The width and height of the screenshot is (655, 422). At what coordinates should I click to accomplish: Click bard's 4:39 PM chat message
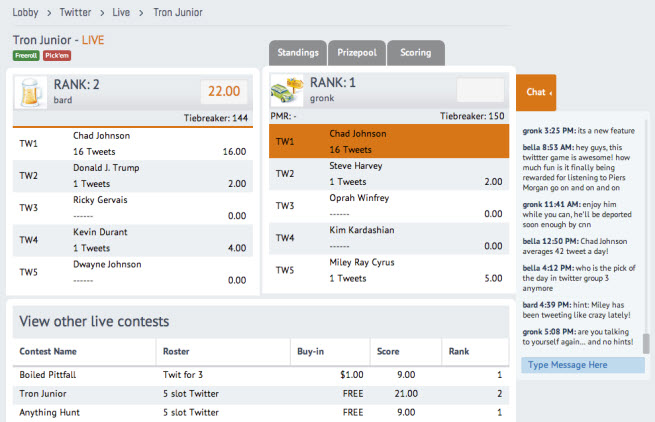(576, 310)
